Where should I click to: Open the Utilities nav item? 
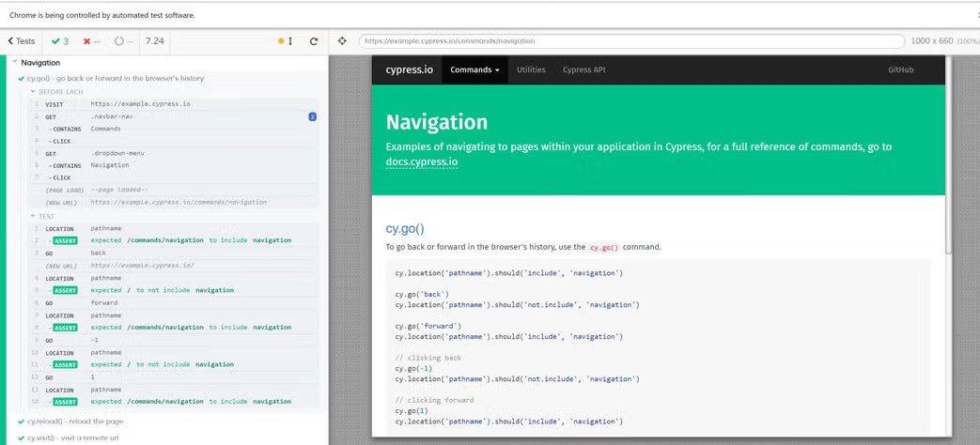531,69
